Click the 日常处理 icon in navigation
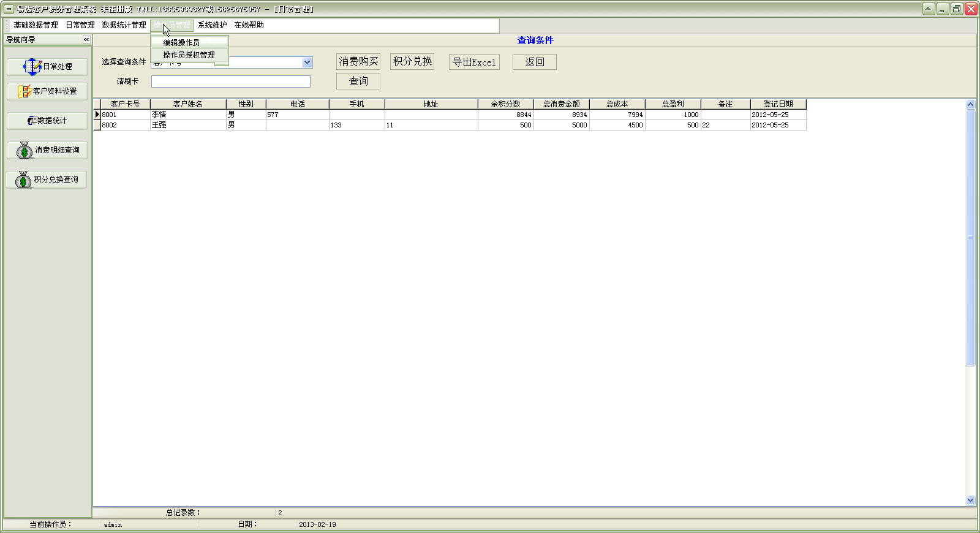Screen dimensions: 980x533 [x=32, y=66]
